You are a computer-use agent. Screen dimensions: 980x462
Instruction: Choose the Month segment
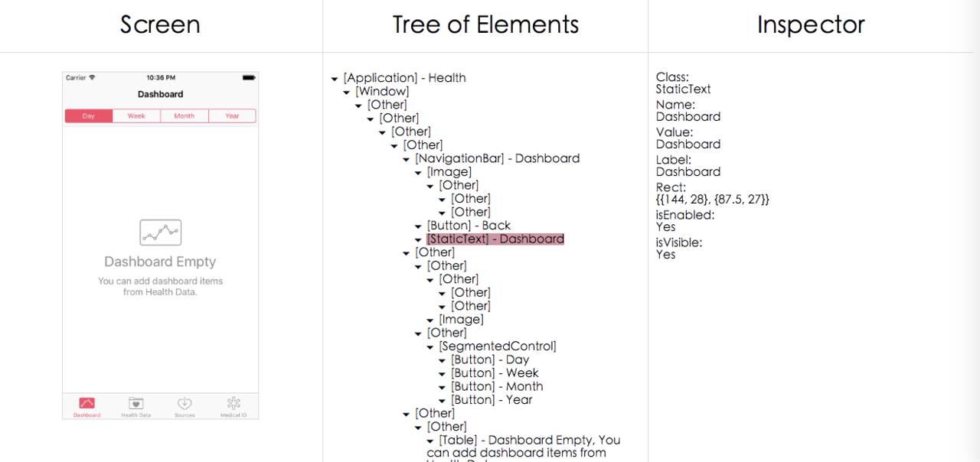click(x=184, y=116)
